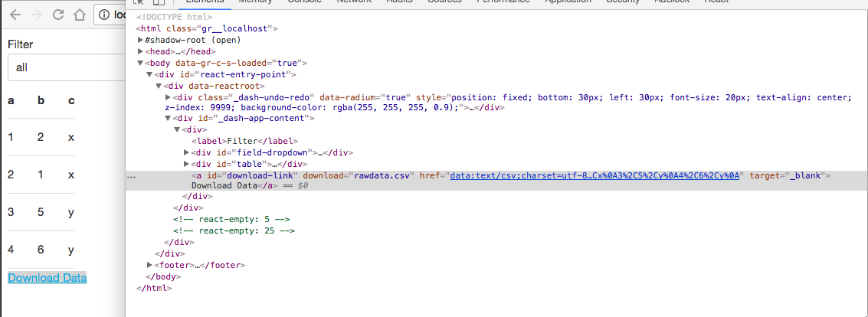Select the react-empty: 25 comment
Screen dimensions: 868x317
point(234,230)
